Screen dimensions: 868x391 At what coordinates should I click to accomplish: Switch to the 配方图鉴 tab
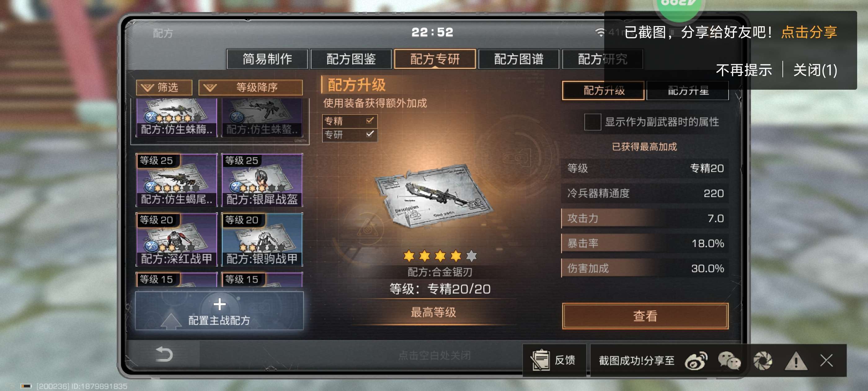point(351,59)
